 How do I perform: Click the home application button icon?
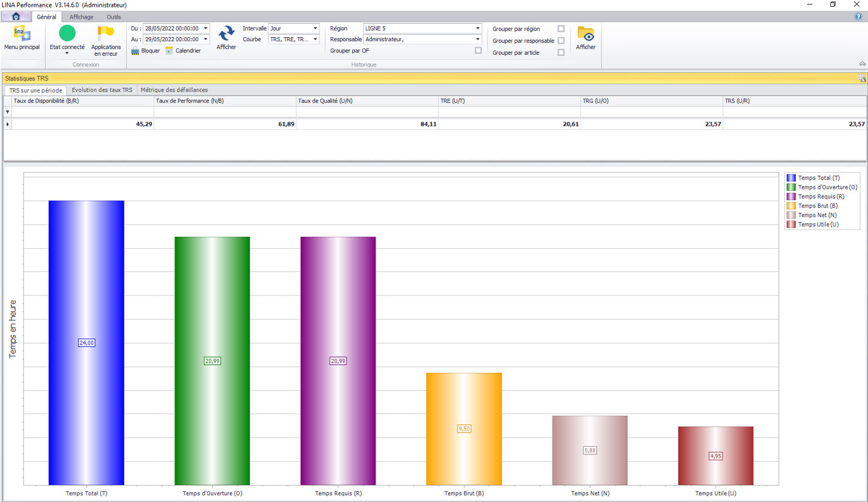click(16, 17)
